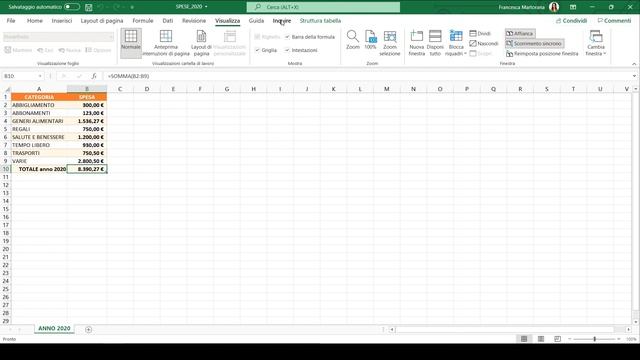Open the SPESE_2020 file name dropdown

click(x=192, y=7)
